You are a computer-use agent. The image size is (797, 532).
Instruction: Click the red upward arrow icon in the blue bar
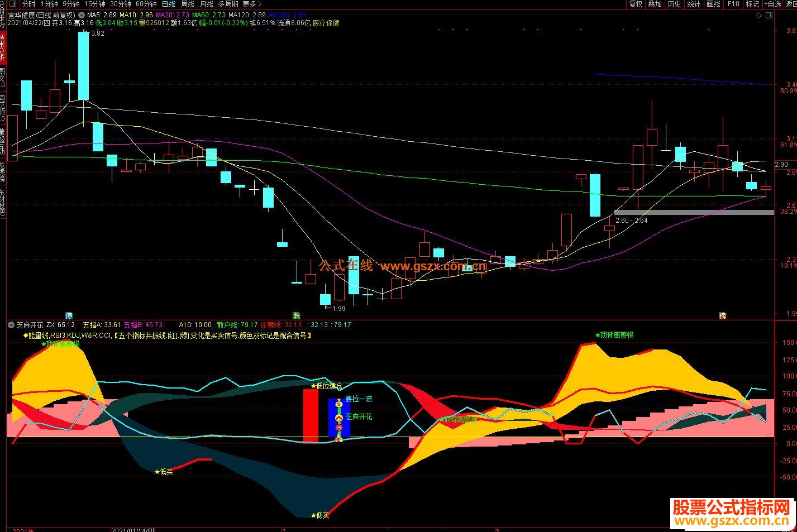[x=338, y=418]
